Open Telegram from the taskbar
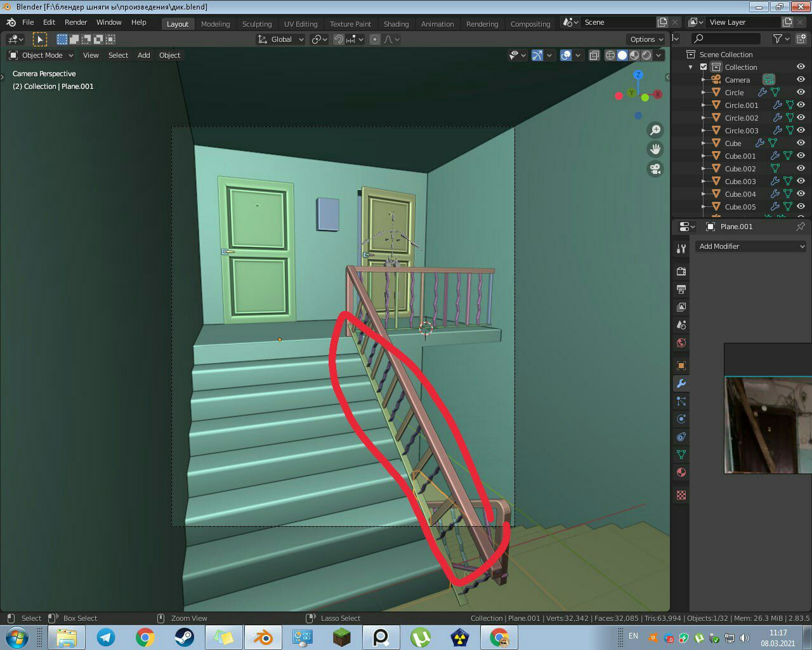The image size is (812, 650). pos(105,637)
